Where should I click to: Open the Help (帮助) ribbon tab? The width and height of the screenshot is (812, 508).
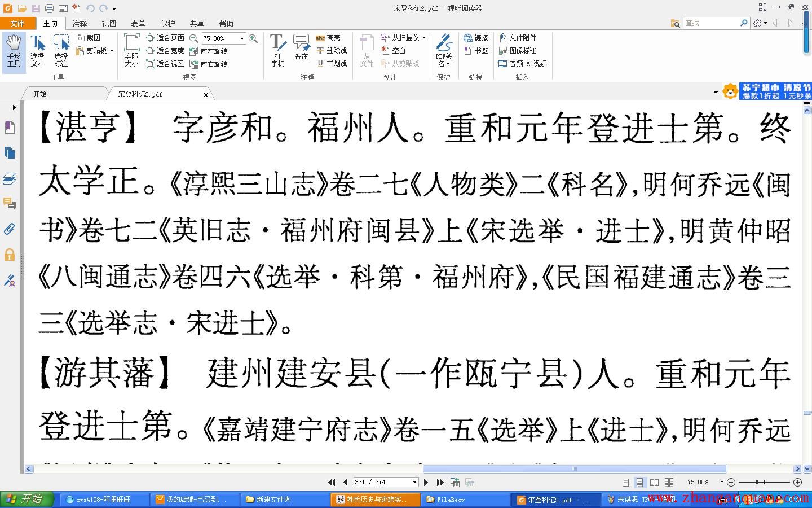click(x=226, y=24)
